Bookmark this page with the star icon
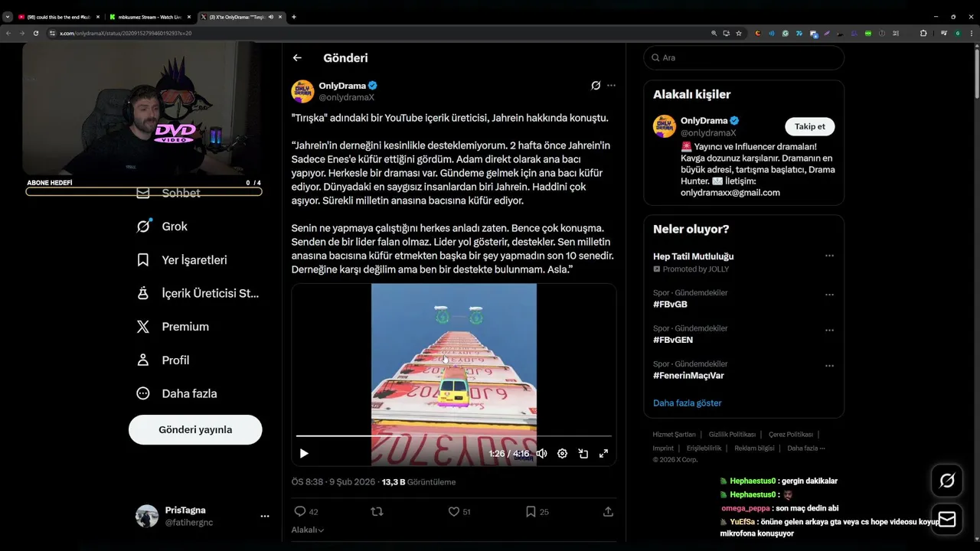980x551 pixels. [x=739, y=34]
